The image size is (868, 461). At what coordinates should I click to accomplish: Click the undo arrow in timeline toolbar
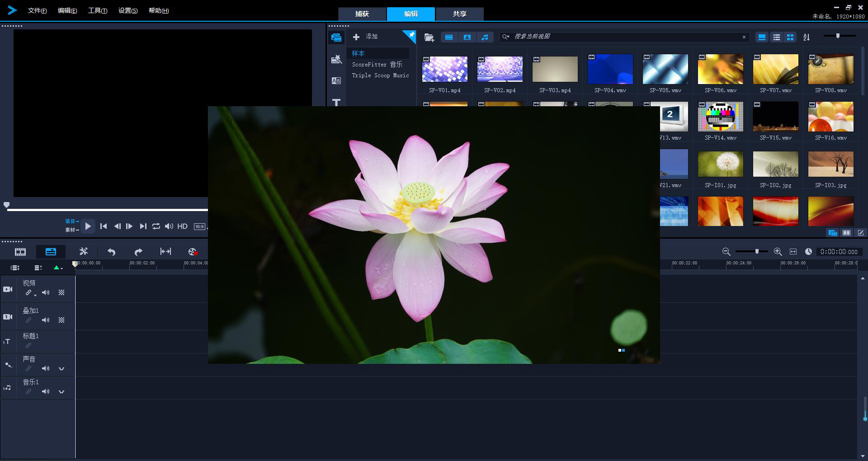point(111,252)
